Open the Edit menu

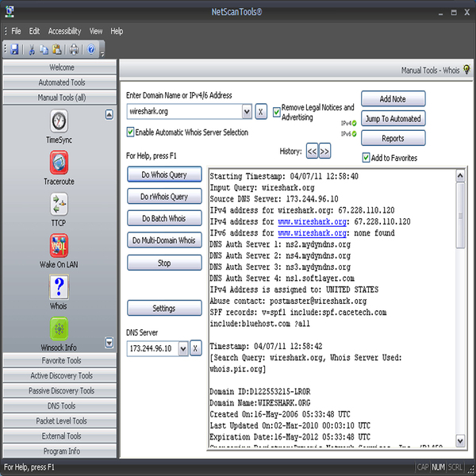[x=34, y=31]
